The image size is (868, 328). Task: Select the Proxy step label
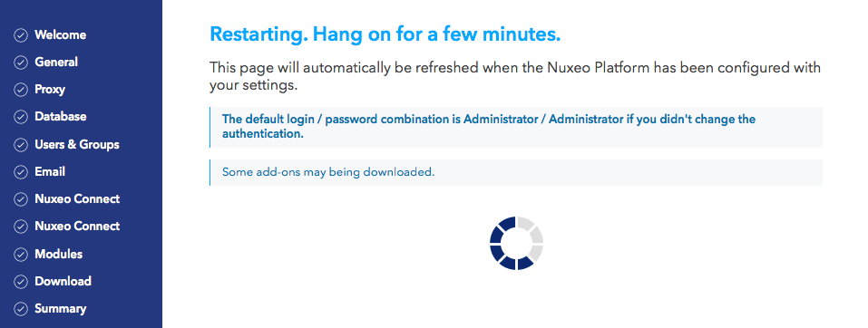click(x=50, y=90)
